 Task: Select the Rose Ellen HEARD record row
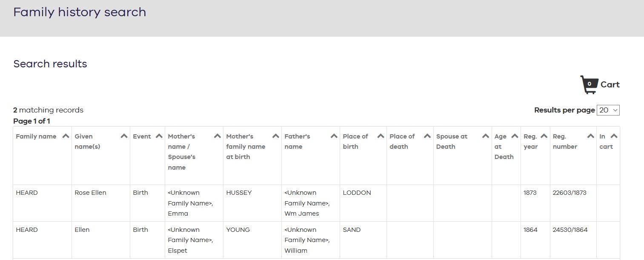316,203
